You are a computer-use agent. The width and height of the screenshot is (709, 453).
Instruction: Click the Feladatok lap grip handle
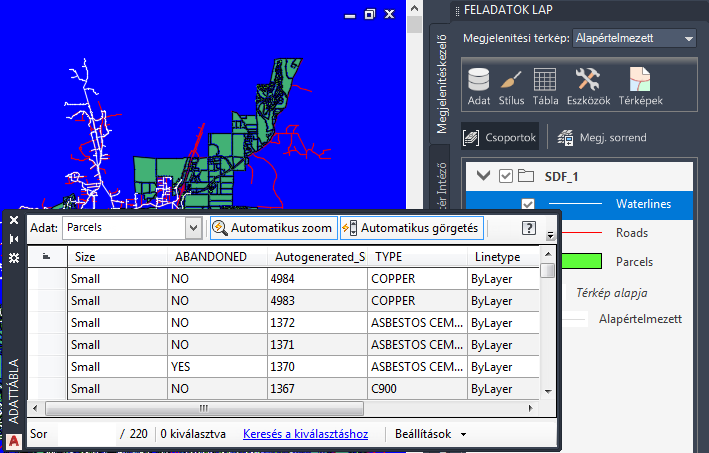pos(457,10)
